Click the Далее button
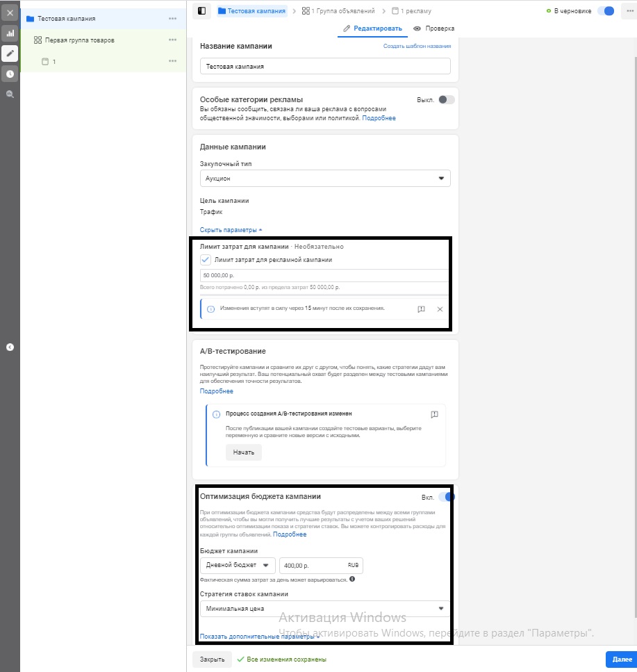 [x=622, y=659]
